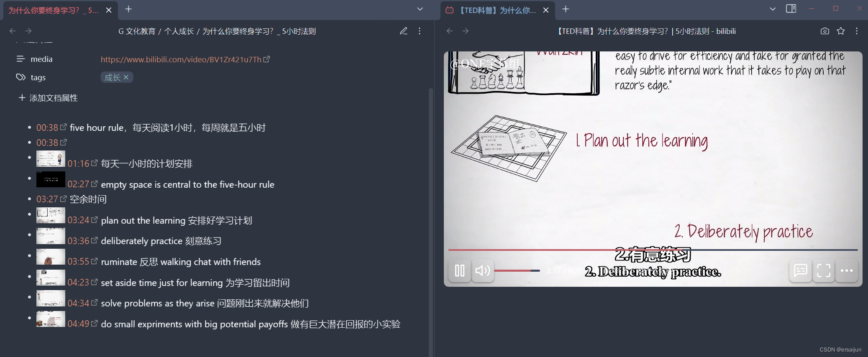The width and height of the screenshot is (868, 357).
Task: Adjust the video volume slider
Action: pos(517,271)
